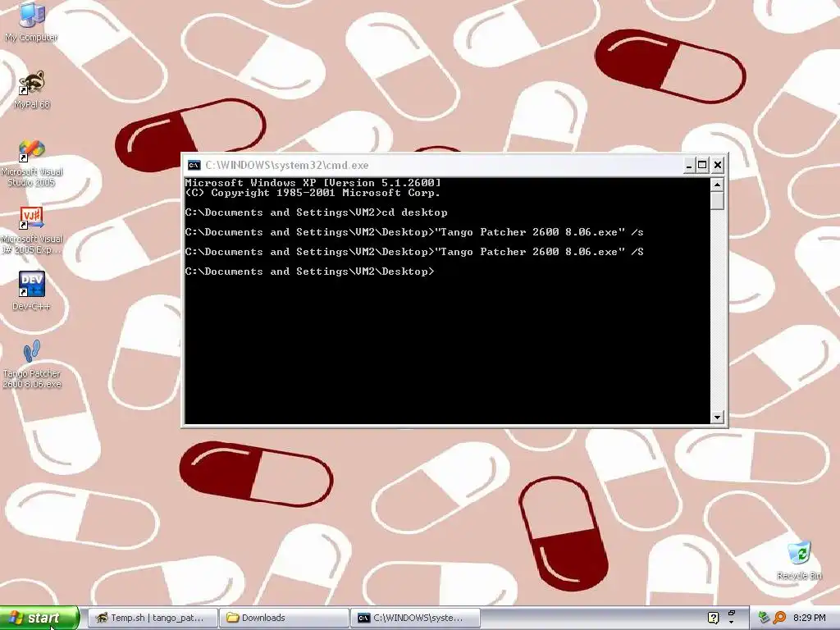This screenshot has height=630, width=840.
Task: Click the command line ending in uppercase /S
Action: pos(414,252)
